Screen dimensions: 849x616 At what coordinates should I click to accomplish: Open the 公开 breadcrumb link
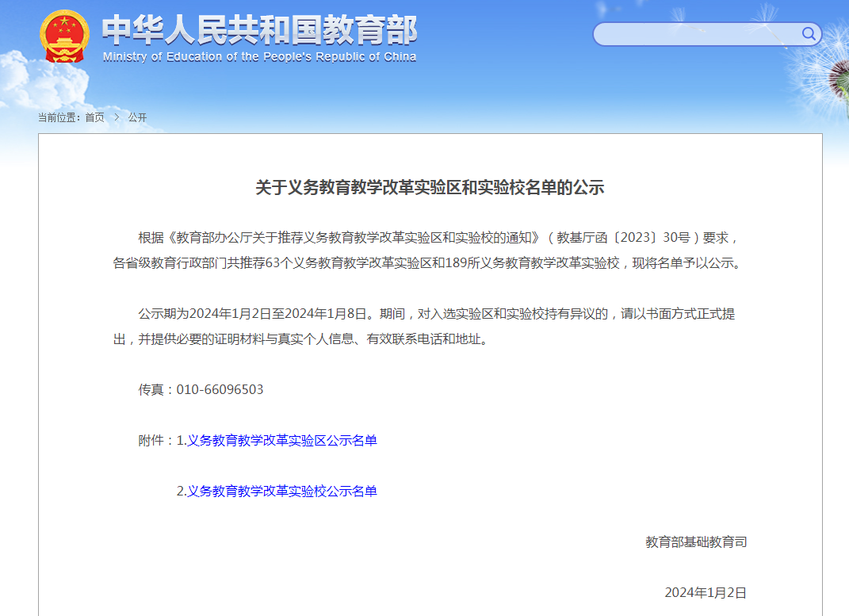click(137, 117)
